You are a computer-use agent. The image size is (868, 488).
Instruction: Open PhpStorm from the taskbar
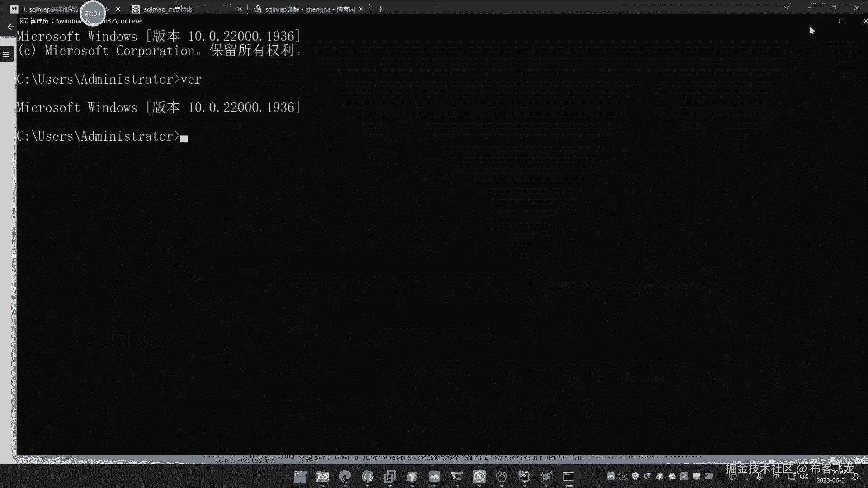click(524, 477)
